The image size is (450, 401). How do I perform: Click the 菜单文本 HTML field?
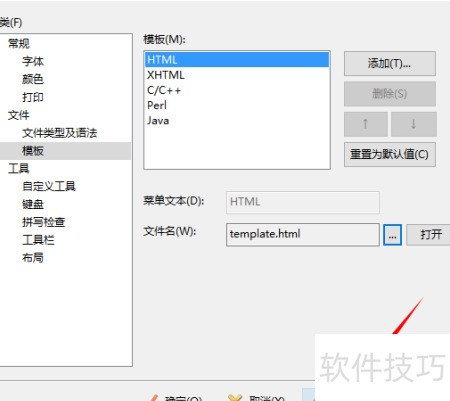[x=303, y=202]
